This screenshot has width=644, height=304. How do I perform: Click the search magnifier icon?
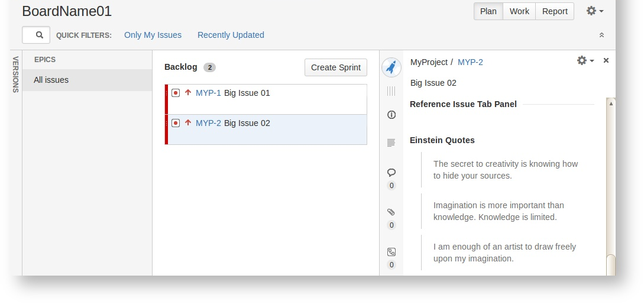[x=40, y=35]
